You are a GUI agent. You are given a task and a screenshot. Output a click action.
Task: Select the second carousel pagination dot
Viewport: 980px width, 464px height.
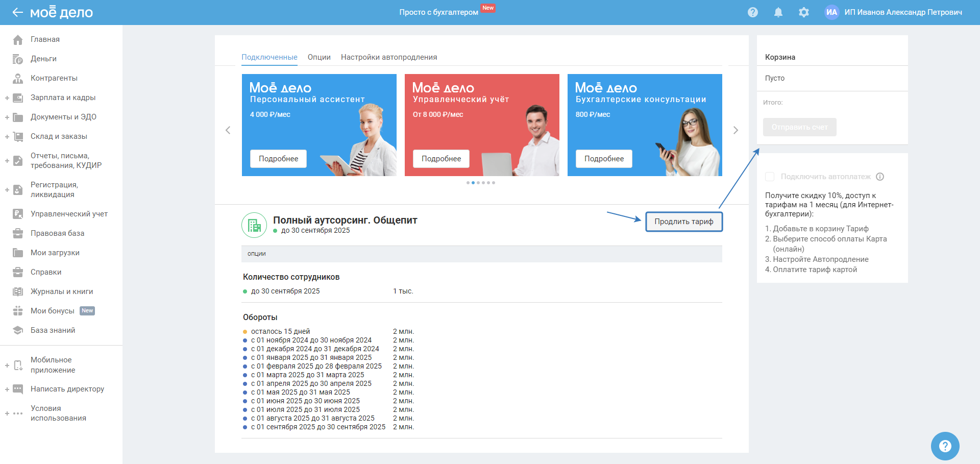473,183
